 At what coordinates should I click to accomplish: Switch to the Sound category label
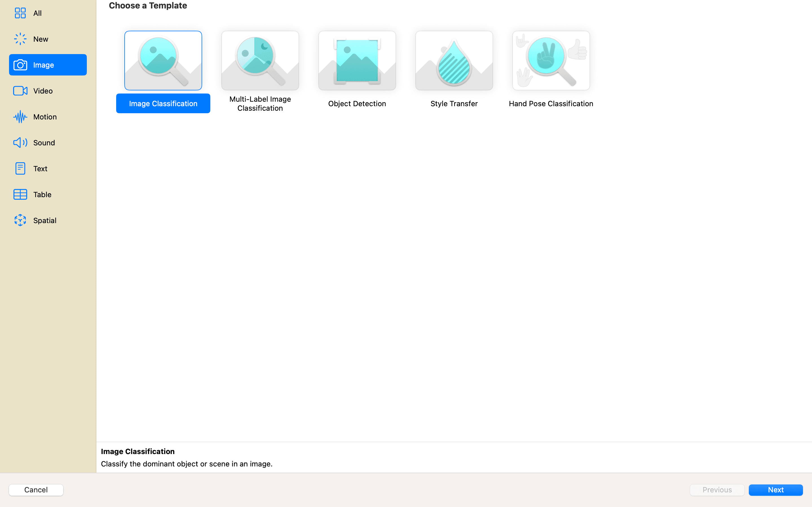[44, 143]
